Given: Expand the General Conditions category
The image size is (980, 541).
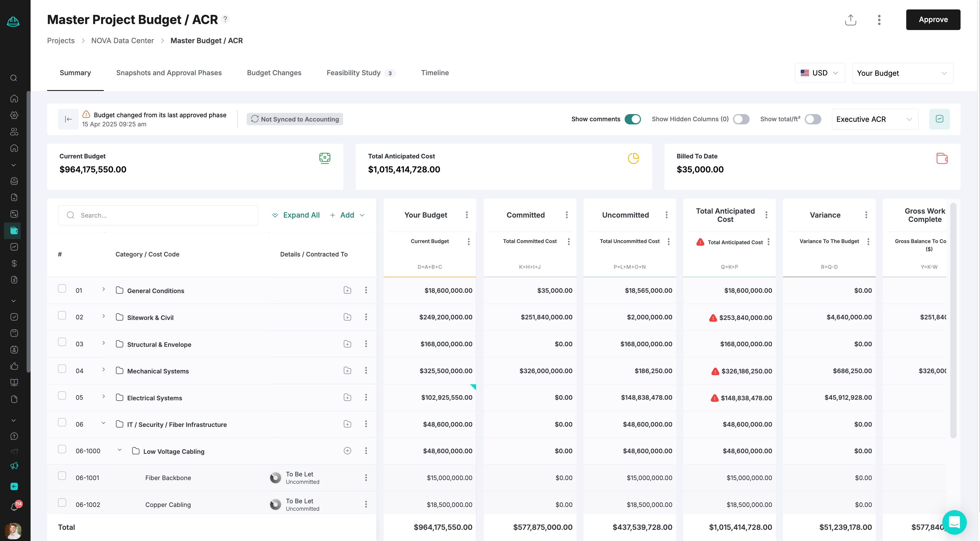Looking at the screenshot, I should click(103, 289).
